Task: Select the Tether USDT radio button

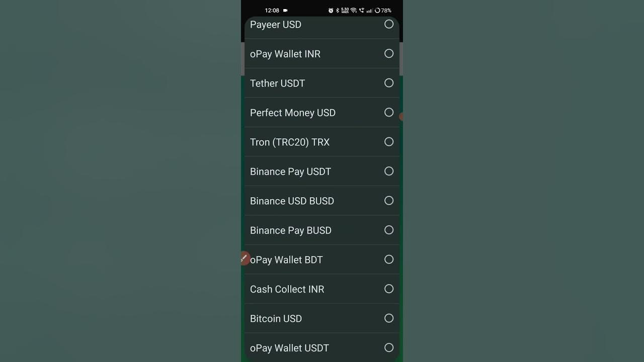Action: click(x=389, y=83)
